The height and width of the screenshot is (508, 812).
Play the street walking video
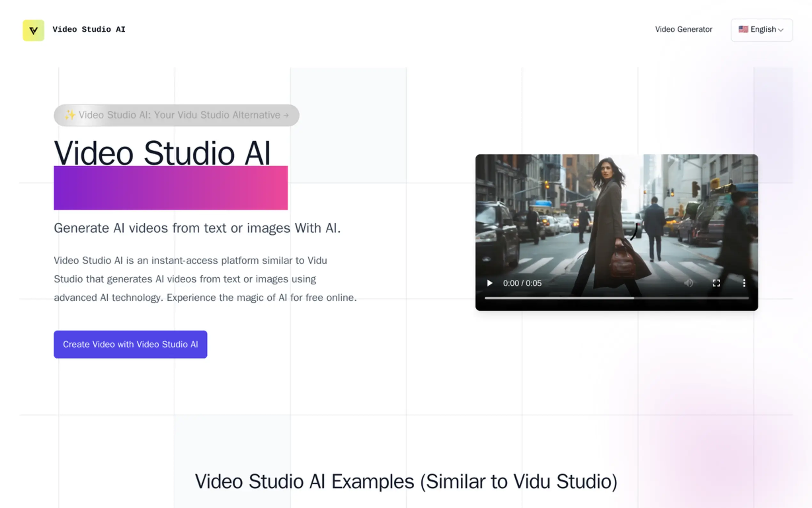coord(489,283)
